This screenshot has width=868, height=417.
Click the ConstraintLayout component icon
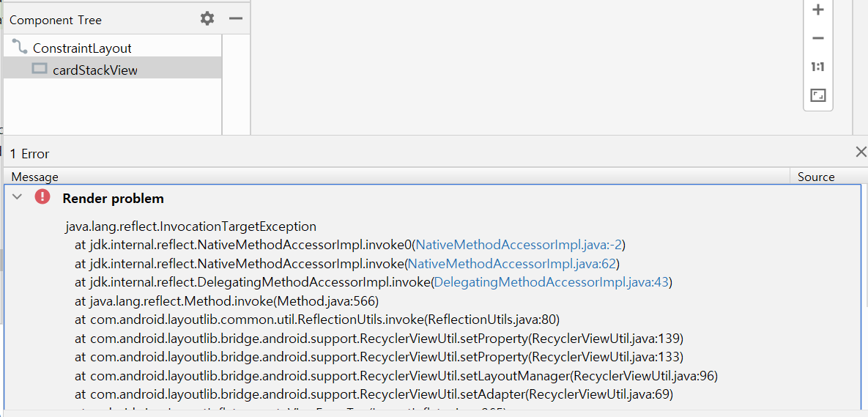20,48
